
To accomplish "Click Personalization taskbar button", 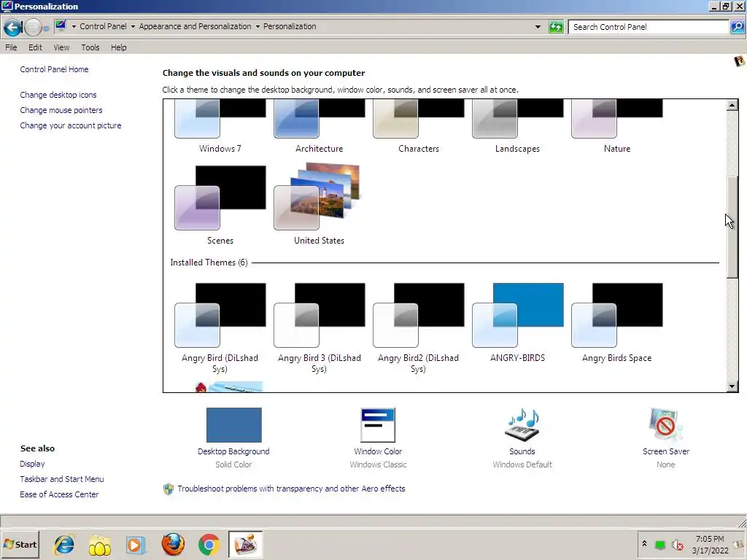I will pos(245,544).
